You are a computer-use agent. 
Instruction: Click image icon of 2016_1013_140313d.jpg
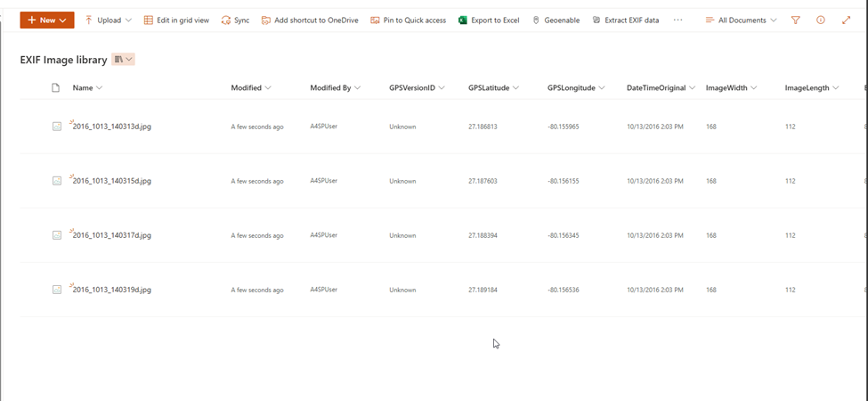click(x=56, y=127)
